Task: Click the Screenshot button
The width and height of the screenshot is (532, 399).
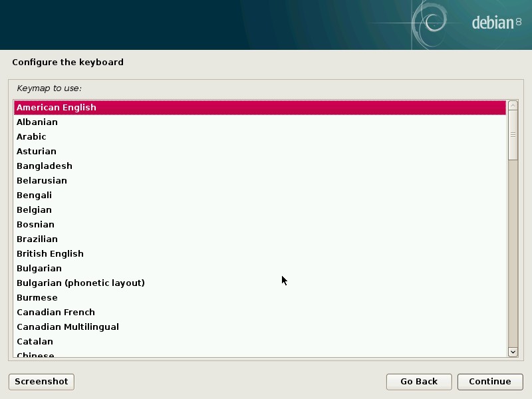Action: tap(41, 382)
